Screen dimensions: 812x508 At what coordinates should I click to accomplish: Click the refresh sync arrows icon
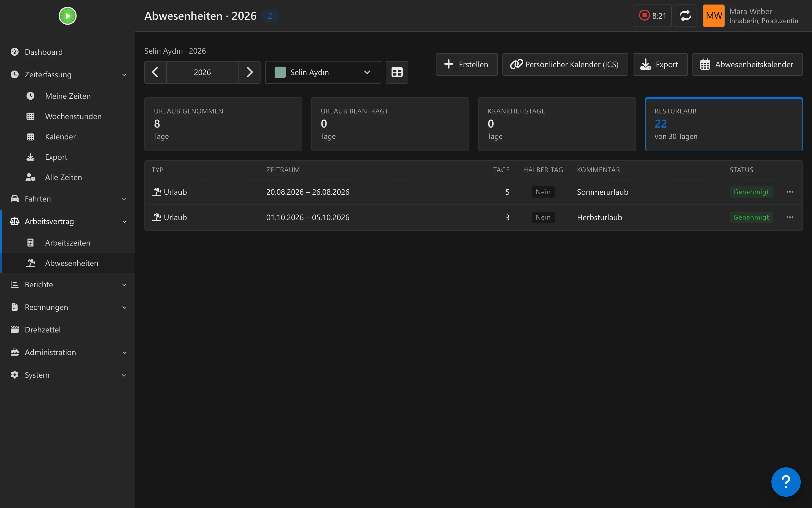tap(685, 16)
